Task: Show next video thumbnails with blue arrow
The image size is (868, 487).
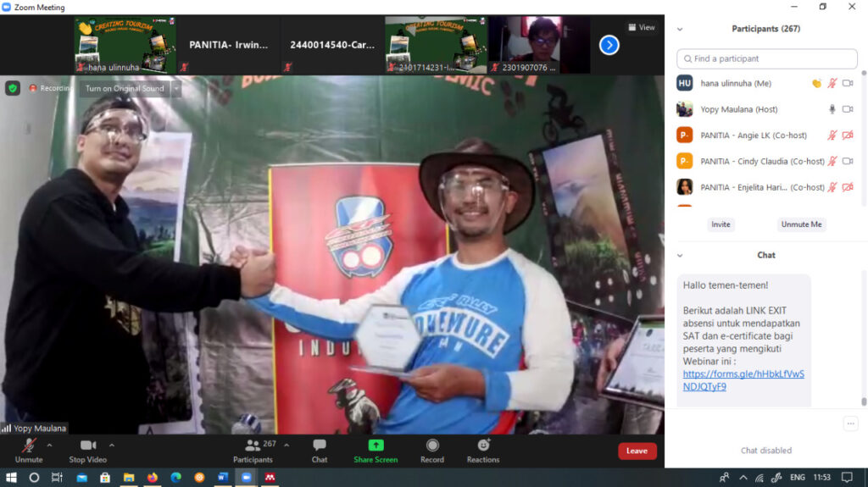Action: [x=609, y=45]
